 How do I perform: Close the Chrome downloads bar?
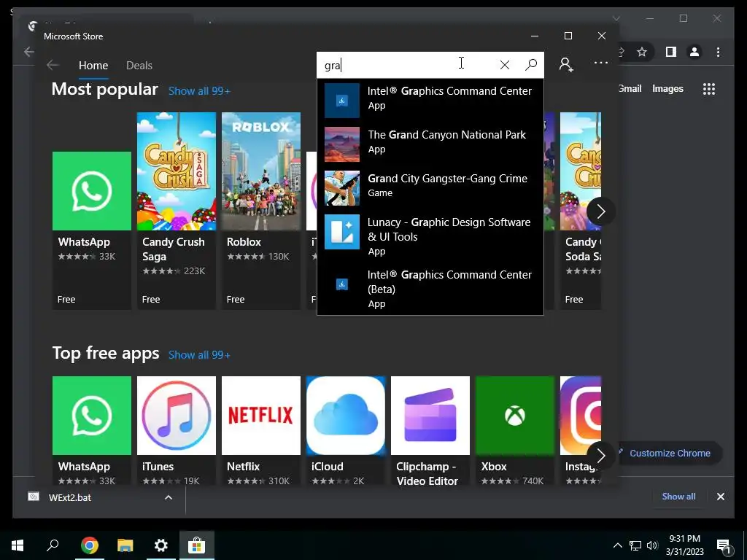click(720, 497)
